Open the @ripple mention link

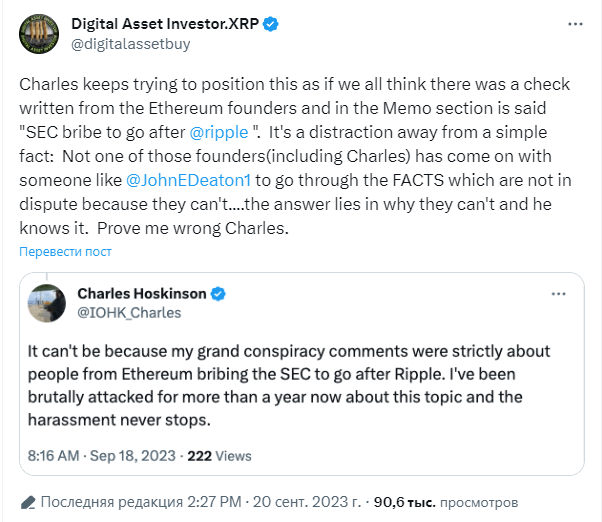coord(219,132)
